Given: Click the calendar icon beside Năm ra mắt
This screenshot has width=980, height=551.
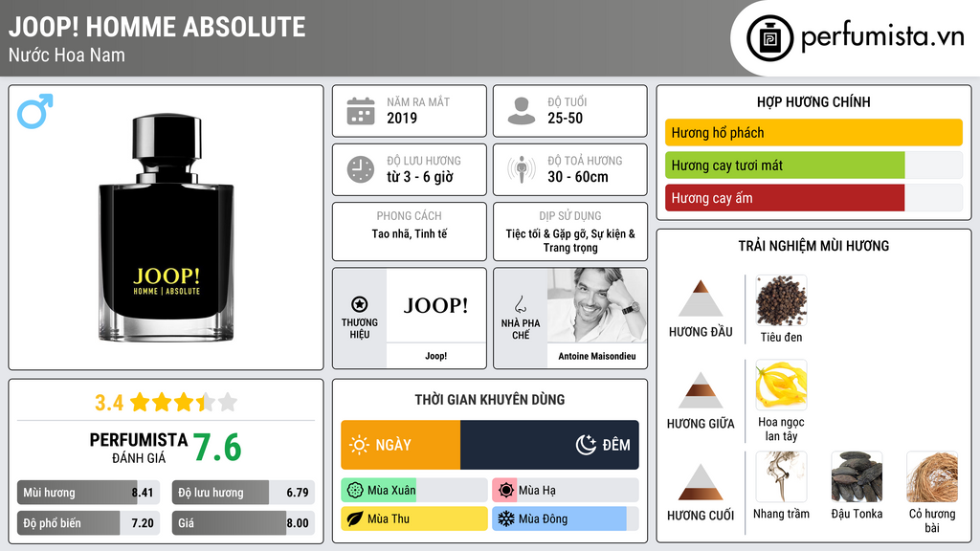Looking at the screenshot, I should [x=361, y=111].
